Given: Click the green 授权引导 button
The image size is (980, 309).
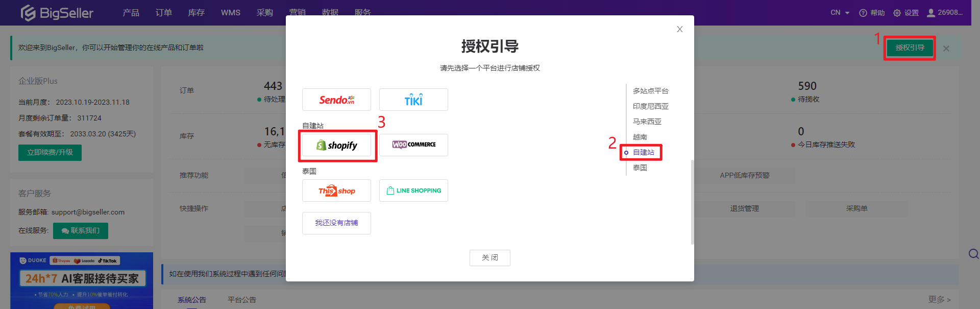Looking at the screenshot, I should [910, 48].
